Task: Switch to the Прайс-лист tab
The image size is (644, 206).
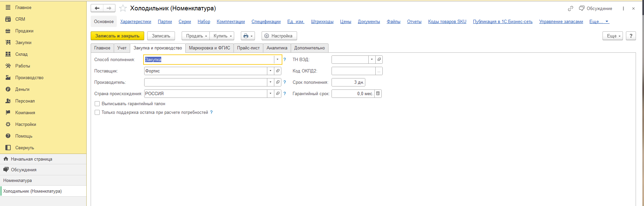Action: click(248, 48)
